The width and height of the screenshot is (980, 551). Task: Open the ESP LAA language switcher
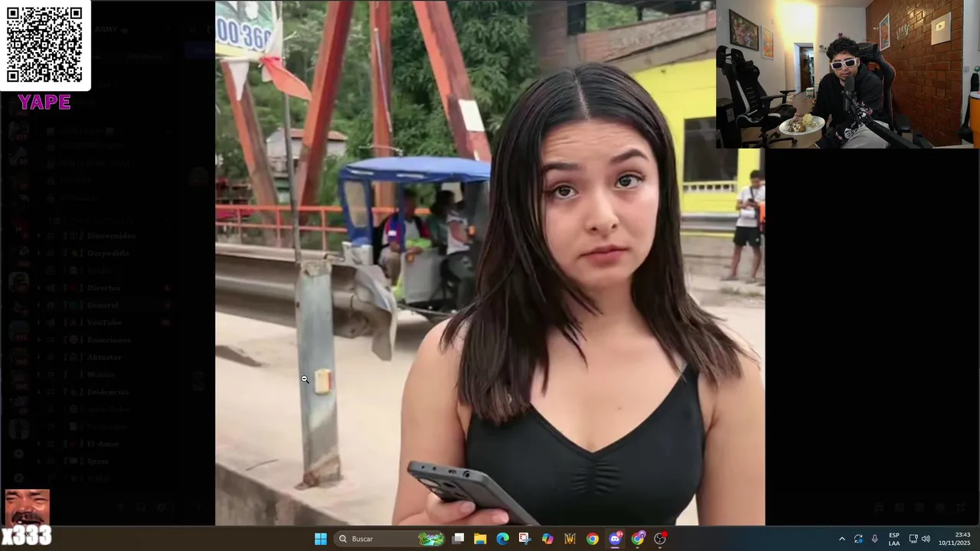tap(894, 539)
